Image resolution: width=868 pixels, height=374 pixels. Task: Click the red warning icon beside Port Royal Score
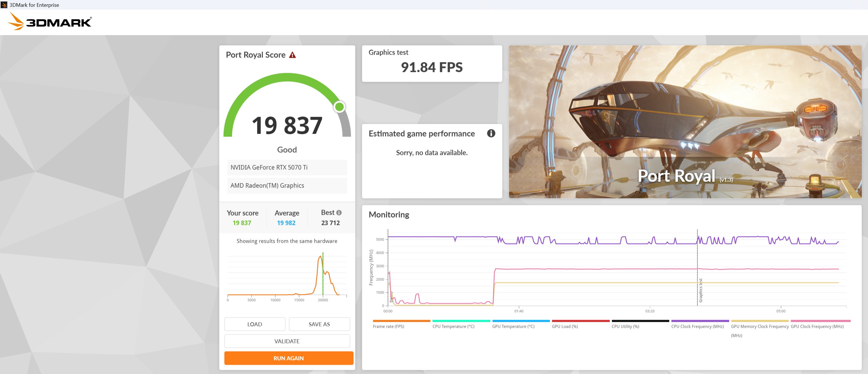coord(292,55)
